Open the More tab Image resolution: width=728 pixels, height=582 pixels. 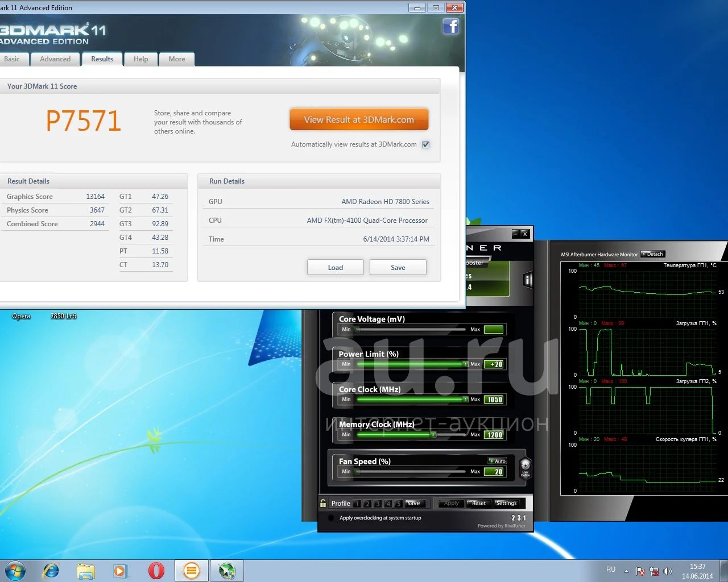pos(177,59)
